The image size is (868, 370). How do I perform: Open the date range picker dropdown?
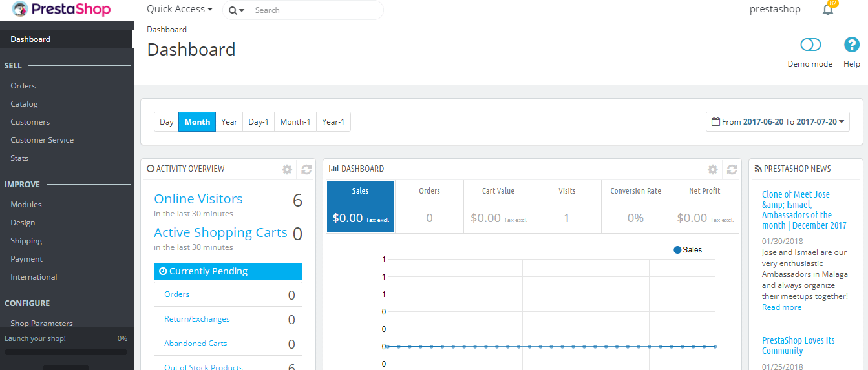(778, 121)
